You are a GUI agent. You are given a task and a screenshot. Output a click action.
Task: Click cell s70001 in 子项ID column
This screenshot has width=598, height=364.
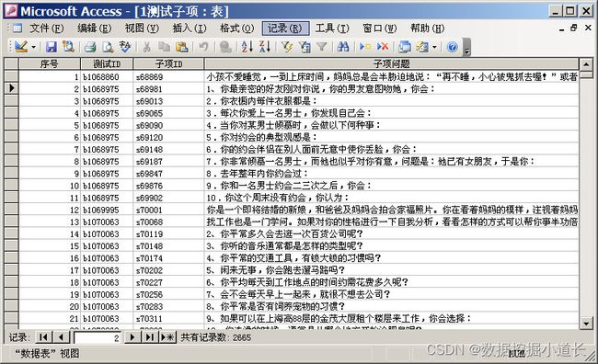click(168, 210)
